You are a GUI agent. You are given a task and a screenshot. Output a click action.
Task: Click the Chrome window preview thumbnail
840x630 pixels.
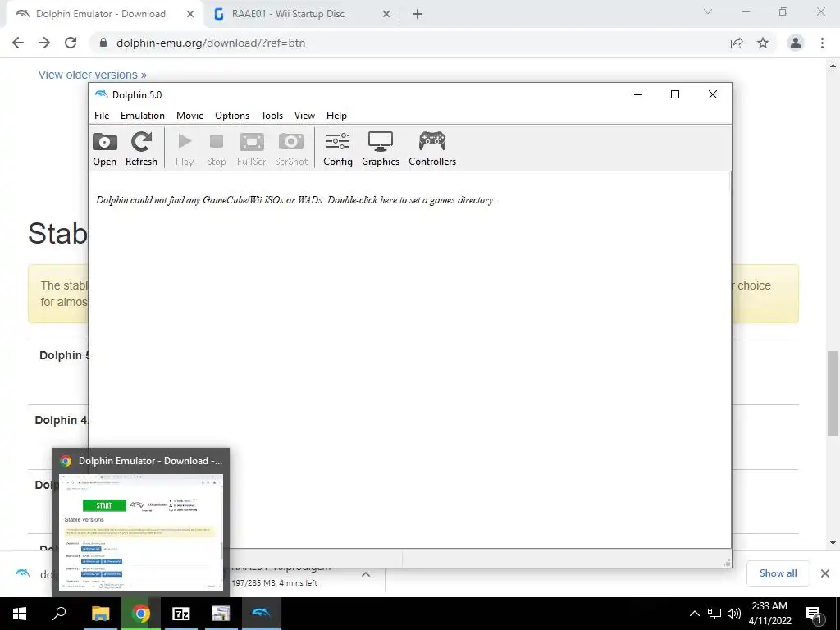[141, 532]
